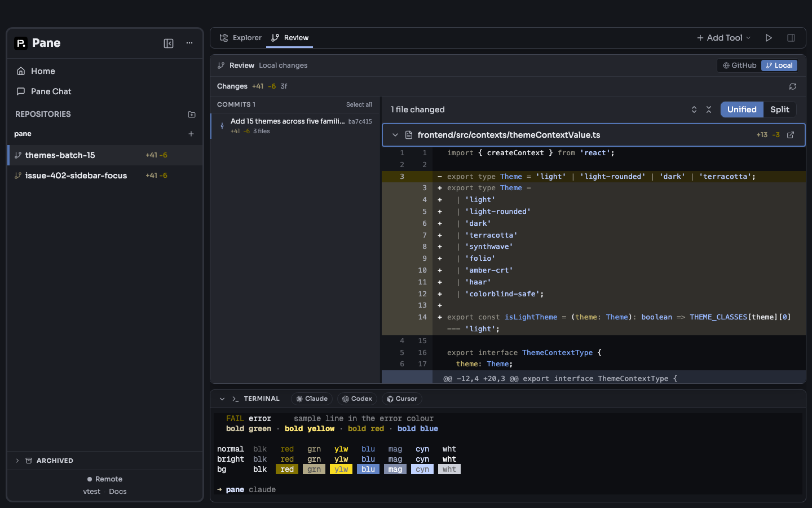Click the 'Changes' summary label
812x508 pixels.
(x=232, y=86)
